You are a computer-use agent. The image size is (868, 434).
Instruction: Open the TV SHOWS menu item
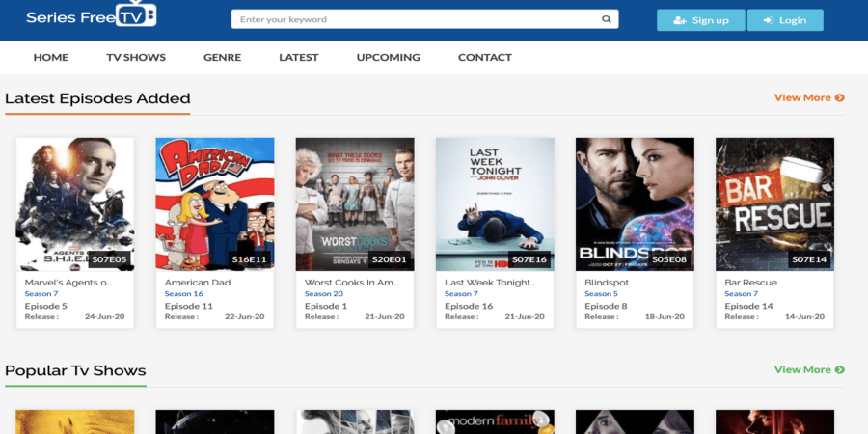(x=136, y=57)
